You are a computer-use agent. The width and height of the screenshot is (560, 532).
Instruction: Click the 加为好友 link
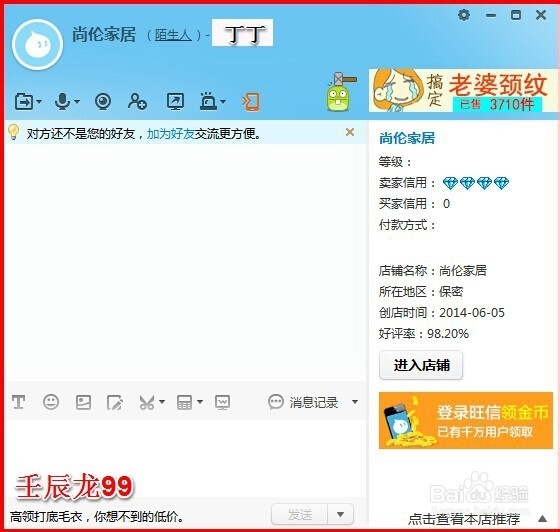click(x=170, y=134)
